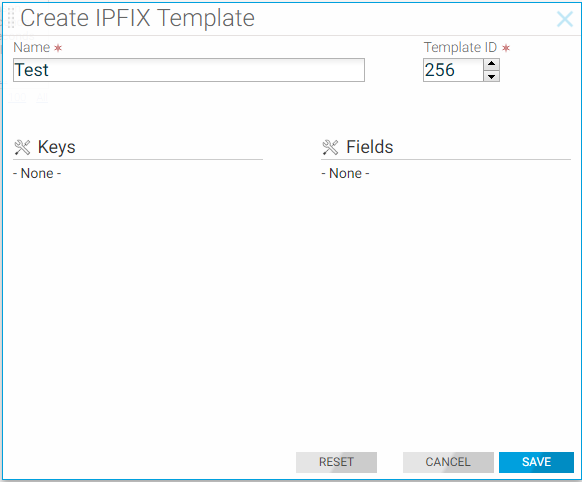Open the Keys configuration tools icon
The height and width of the screenshot is (482, 582).
tap(22, 147)
